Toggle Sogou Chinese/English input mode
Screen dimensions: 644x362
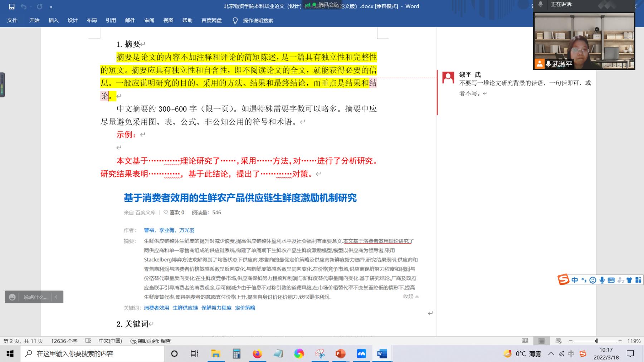575,280
